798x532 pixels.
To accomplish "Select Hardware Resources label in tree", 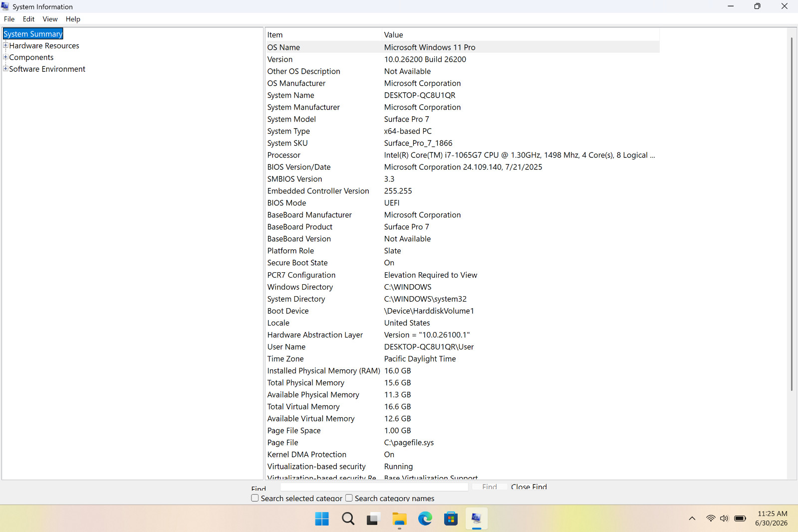I will 44,45.
